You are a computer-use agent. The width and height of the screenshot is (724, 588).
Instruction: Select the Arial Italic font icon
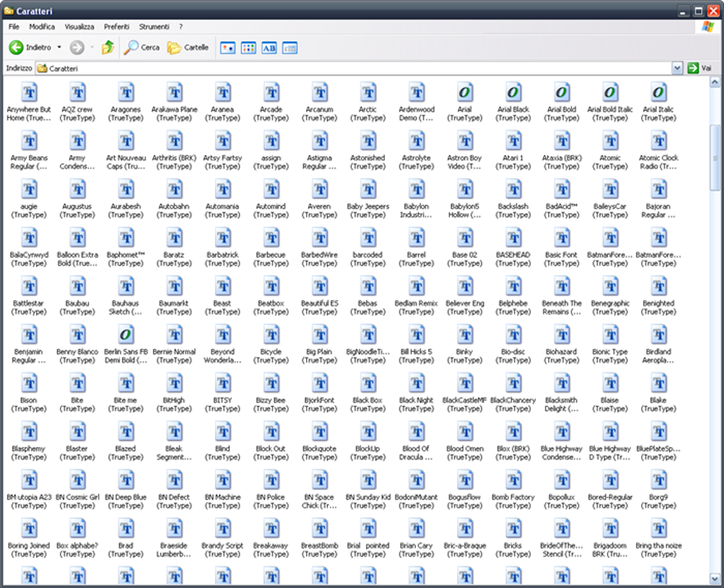(659, 92)
